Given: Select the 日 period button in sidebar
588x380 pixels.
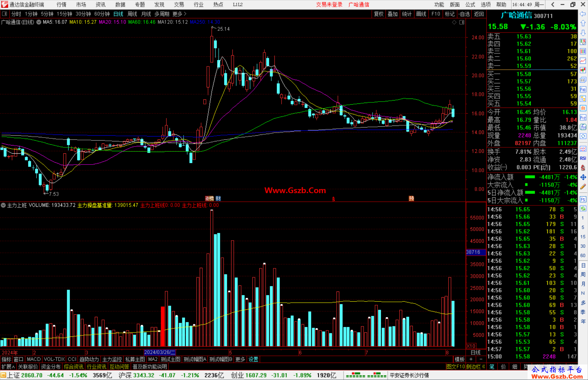Looking at the screenshot, I should pos(583,265).
